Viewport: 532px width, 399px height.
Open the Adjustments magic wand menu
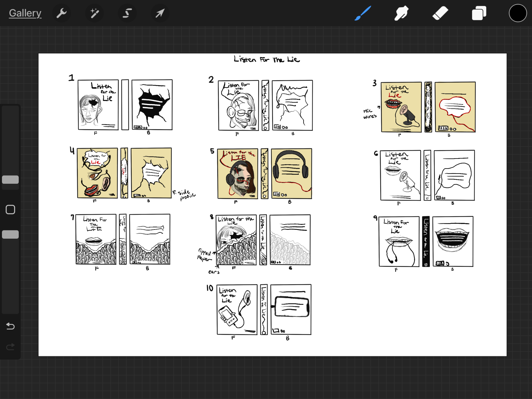(x=94, y=13)
